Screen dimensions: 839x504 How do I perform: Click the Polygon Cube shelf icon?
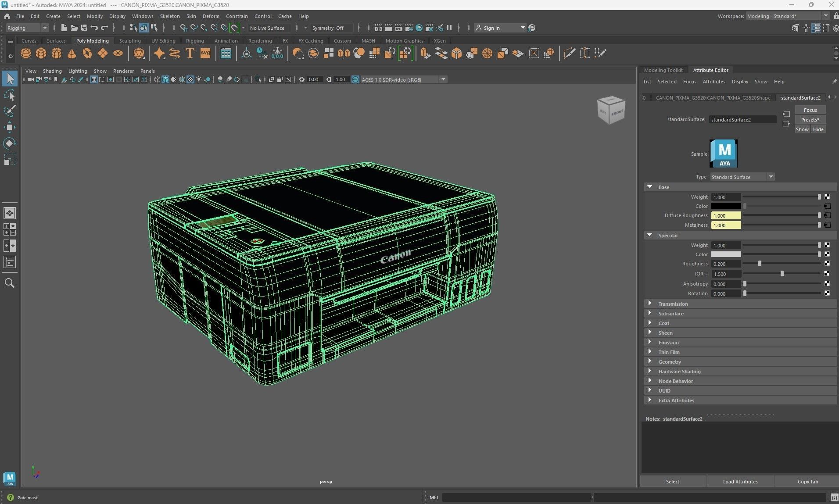[41, 54]
